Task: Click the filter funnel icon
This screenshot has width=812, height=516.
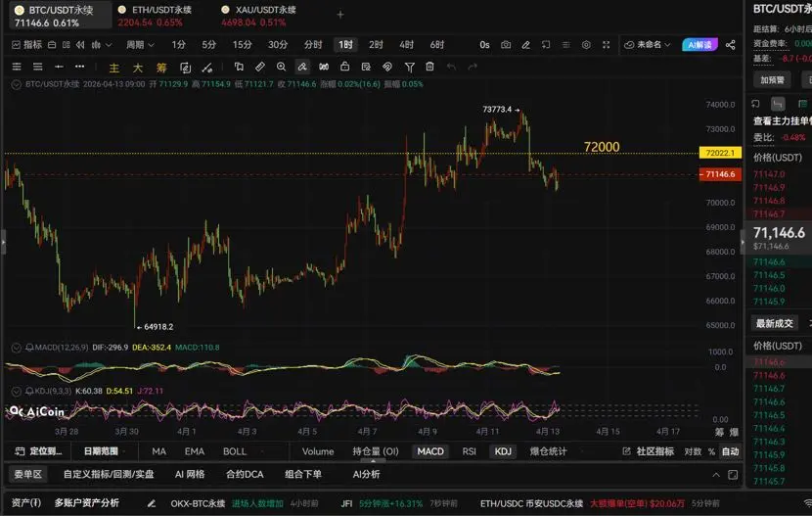Action: tap(410, 67)
